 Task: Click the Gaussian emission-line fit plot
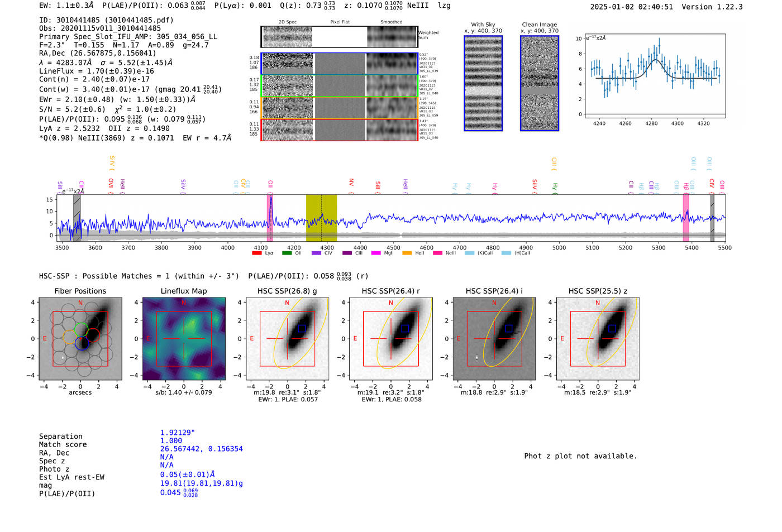click(x=655, y=76)
